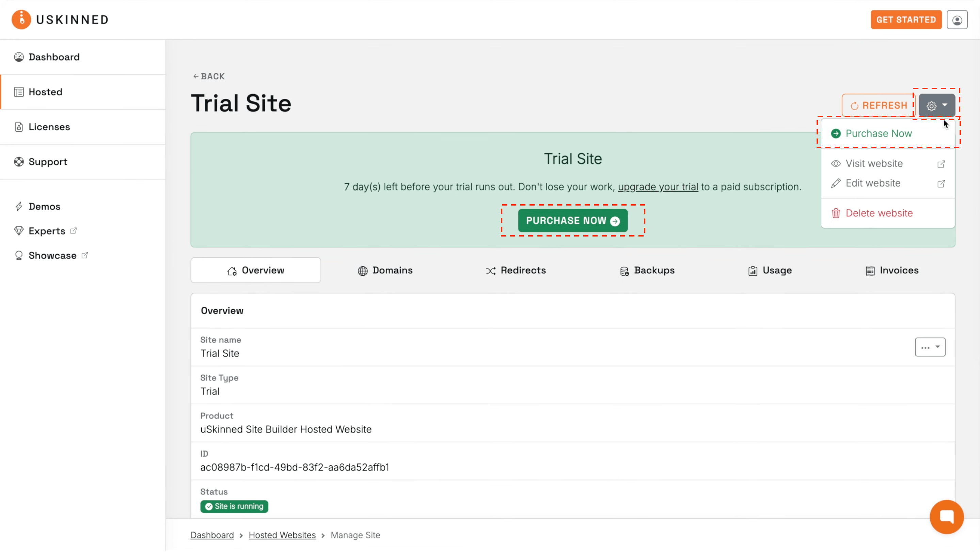The height and width of the screenshot is (552, 980).
Task: Click the chart icon on Usage tab
Action: click(x=753, y=271)
